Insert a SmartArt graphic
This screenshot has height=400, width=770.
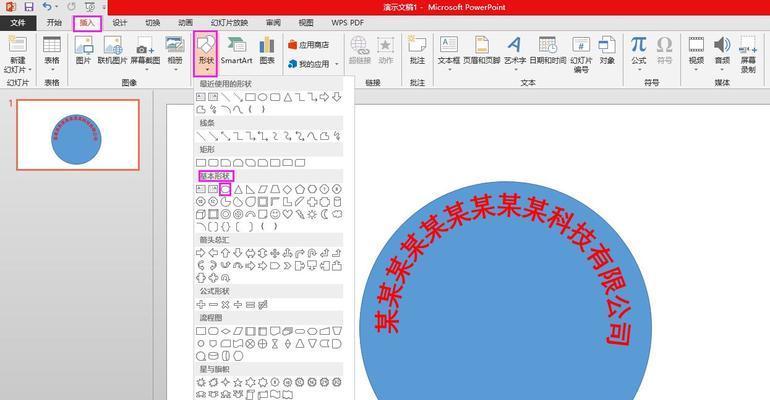click(236, 51)
